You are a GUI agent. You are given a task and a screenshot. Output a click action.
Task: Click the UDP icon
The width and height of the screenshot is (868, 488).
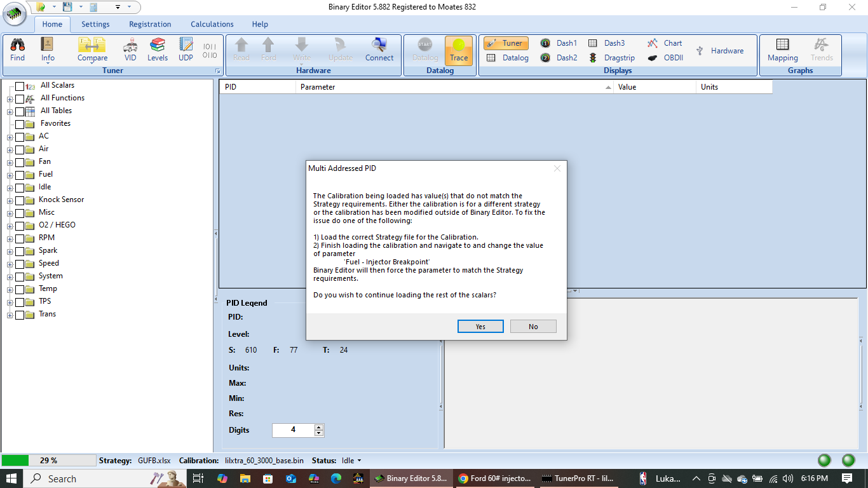[x=186, y=50]
